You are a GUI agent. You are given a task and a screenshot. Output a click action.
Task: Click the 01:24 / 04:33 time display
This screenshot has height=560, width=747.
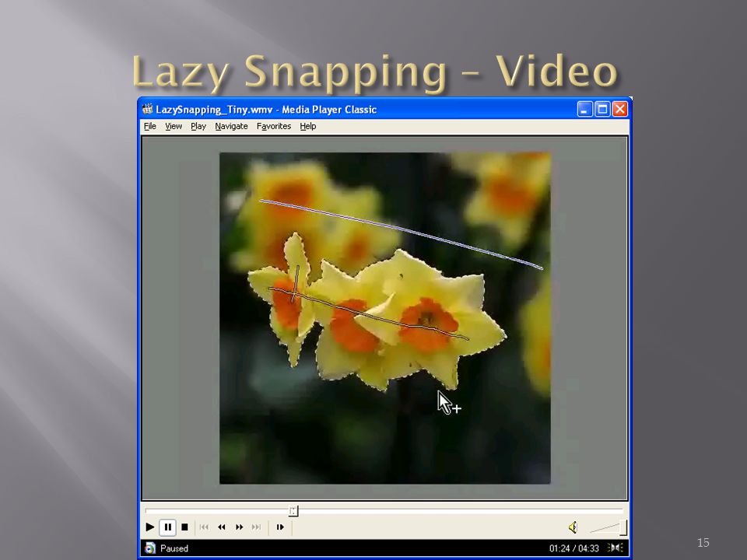coord(573,548)
